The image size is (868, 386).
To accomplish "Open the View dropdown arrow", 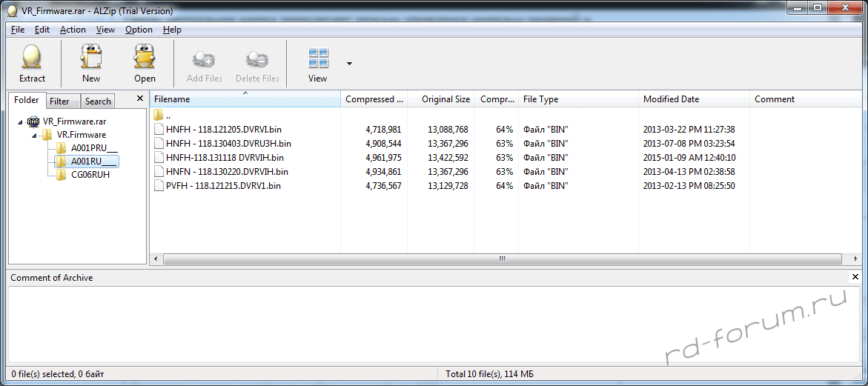I will pyautogui.click(x=349, y=64).
